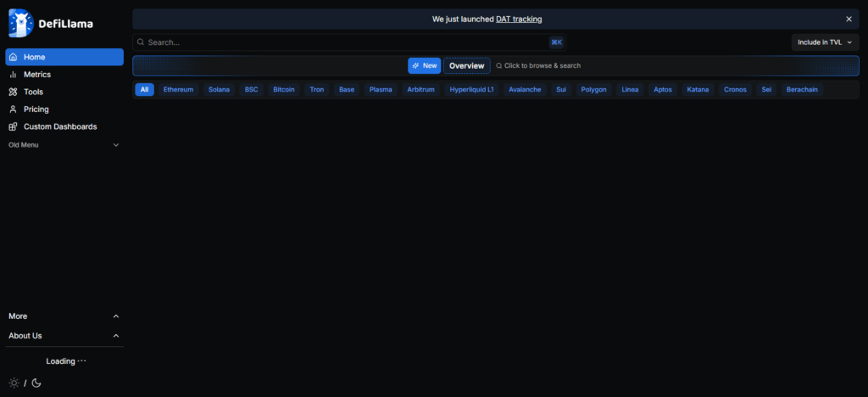This screenshot has height=397, width=868.
Task: Open the Tools page
Action: (64, 92)
